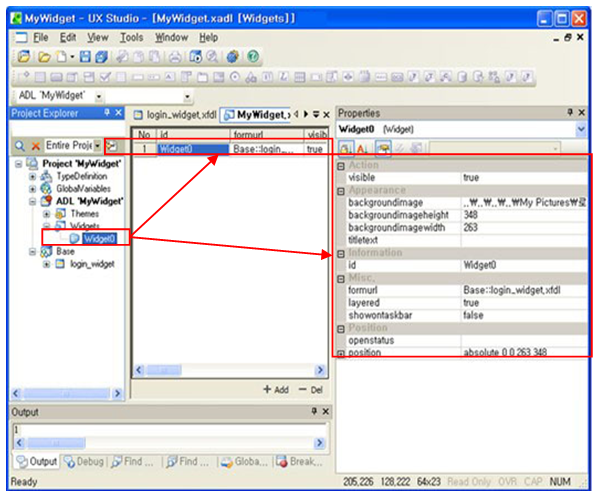
Task: Expand the TypeDefinition tree node
Action: (33, 177)
